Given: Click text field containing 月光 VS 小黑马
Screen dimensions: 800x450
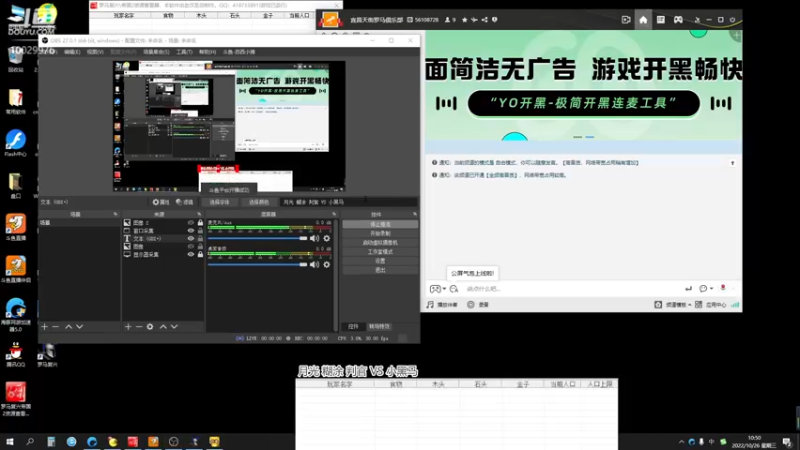Looking at the screenshot, I should coord(348,202).
